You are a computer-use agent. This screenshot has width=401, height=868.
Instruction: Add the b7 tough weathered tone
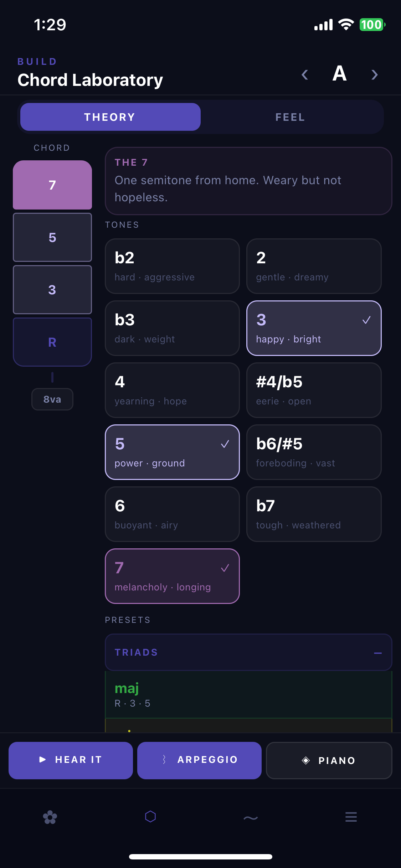314,514
